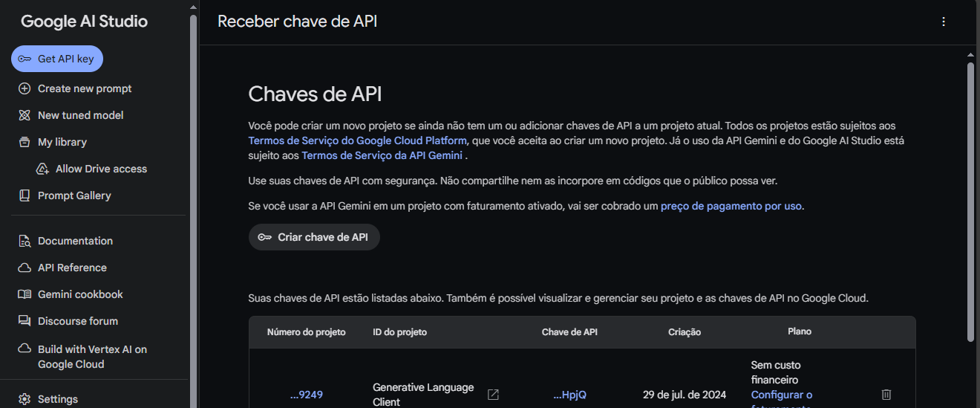Click the tuned model atom icon
This screenshot has width=980, height=408.
[x=24, y=115]
